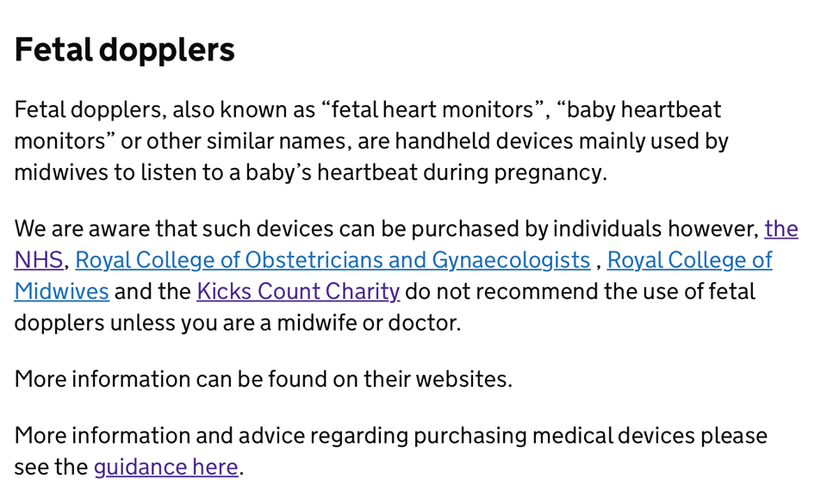Click the 'Fetal dopplers' heading

(x=124, y=50)
